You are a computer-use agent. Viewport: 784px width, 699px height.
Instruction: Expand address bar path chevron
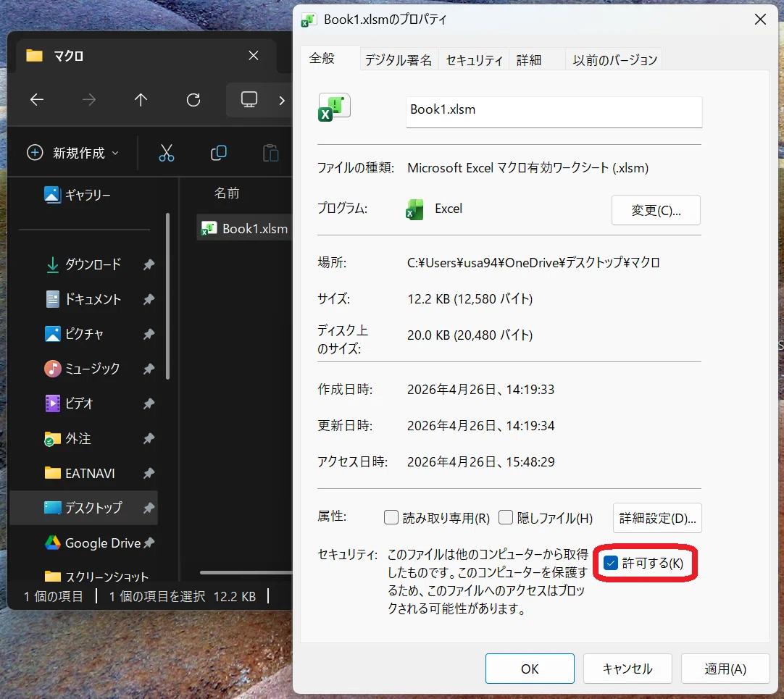click(x=282, y=101)
